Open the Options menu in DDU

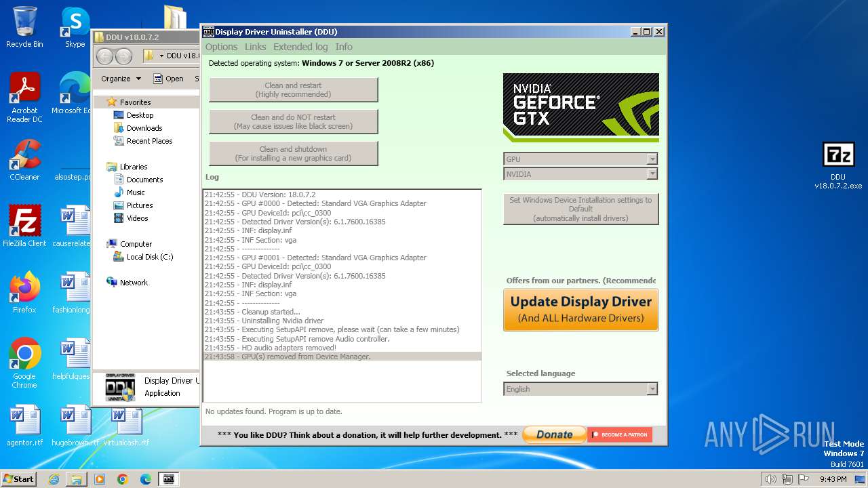tap(221, 47)
